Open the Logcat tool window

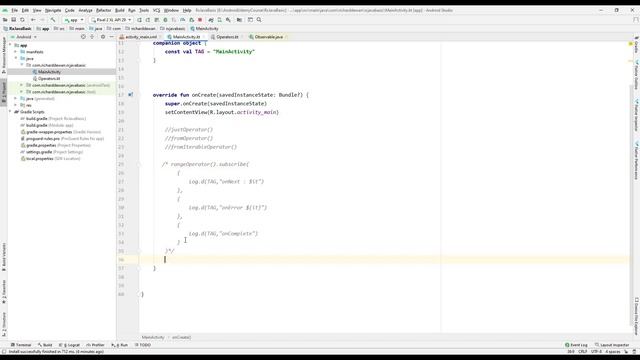69,345
